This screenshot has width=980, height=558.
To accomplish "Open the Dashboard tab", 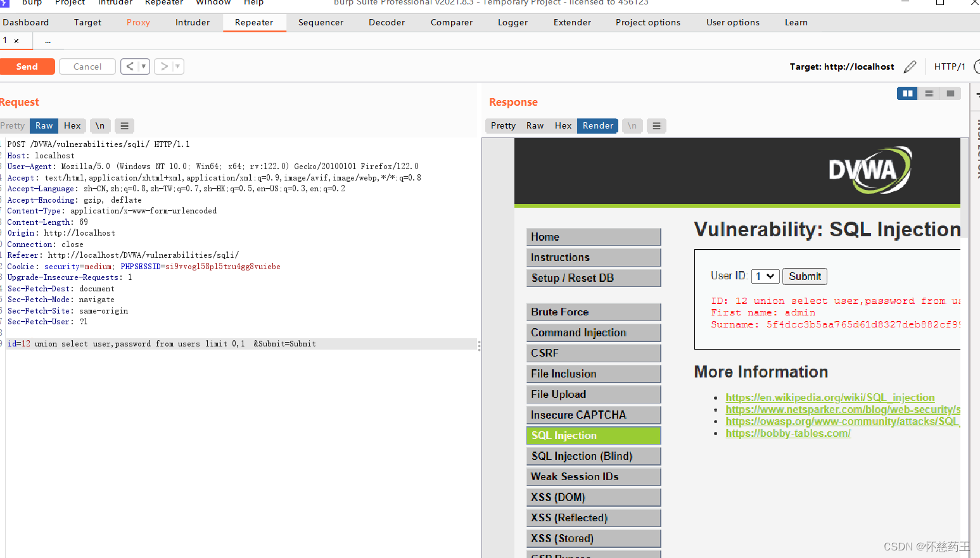I will click(26, 22).
